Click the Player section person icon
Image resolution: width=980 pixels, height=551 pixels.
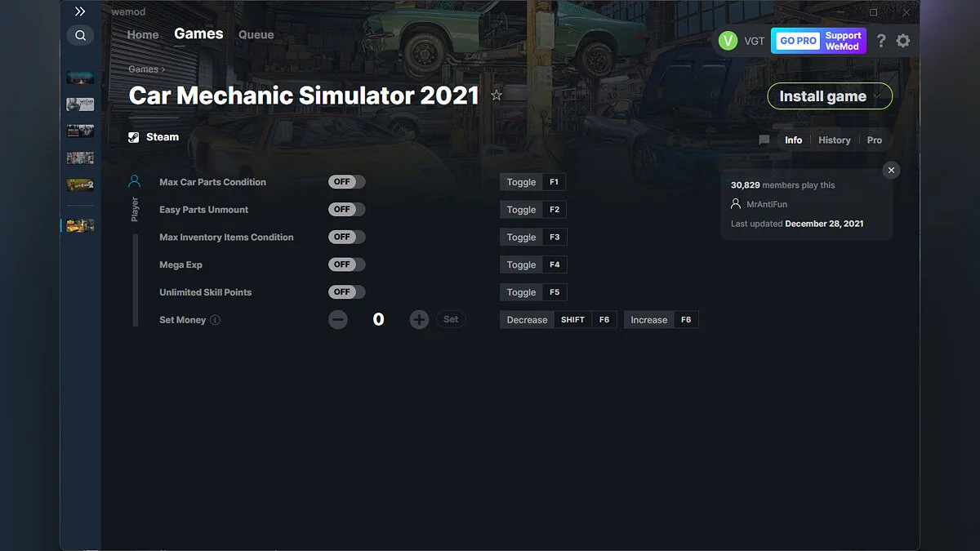point(135,180)
